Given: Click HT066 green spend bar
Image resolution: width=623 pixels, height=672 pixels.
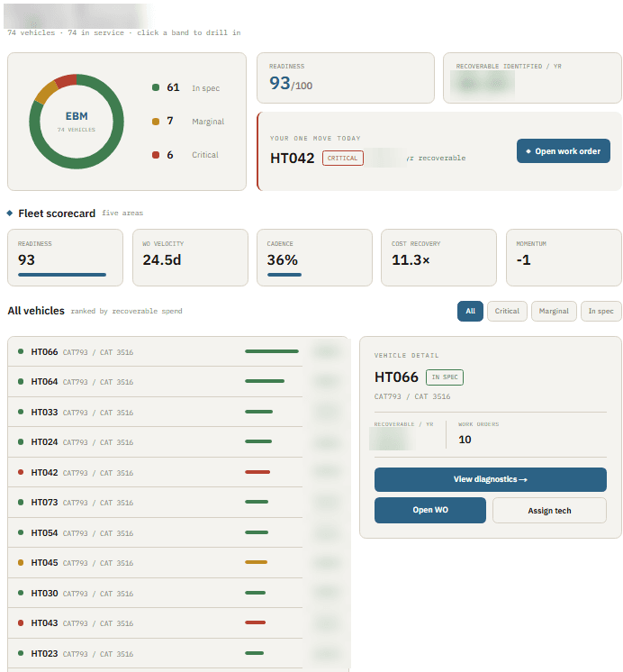Looking at the screenshot, I should (272, 351).
